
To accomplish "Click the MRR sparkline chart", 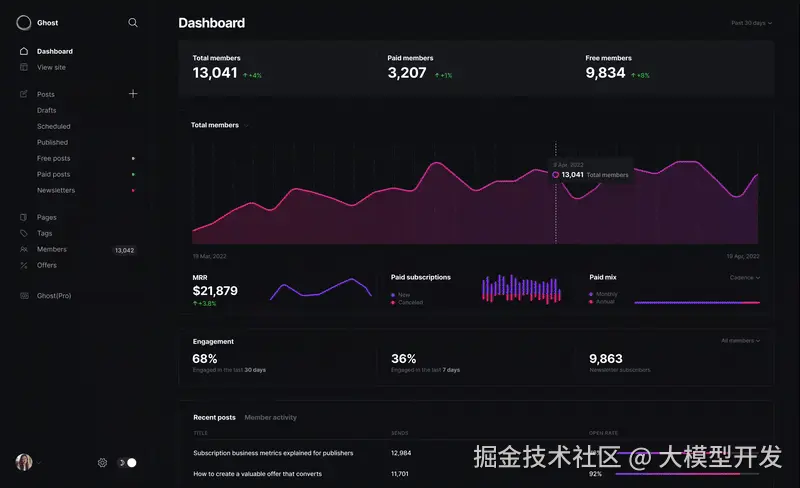I will [x=320, y=289].
